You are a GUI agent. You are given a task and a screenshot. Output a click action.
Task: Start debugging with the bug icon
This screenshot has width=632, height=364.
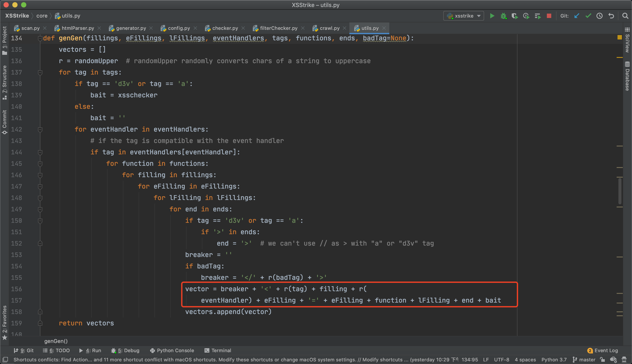[503, 16]
